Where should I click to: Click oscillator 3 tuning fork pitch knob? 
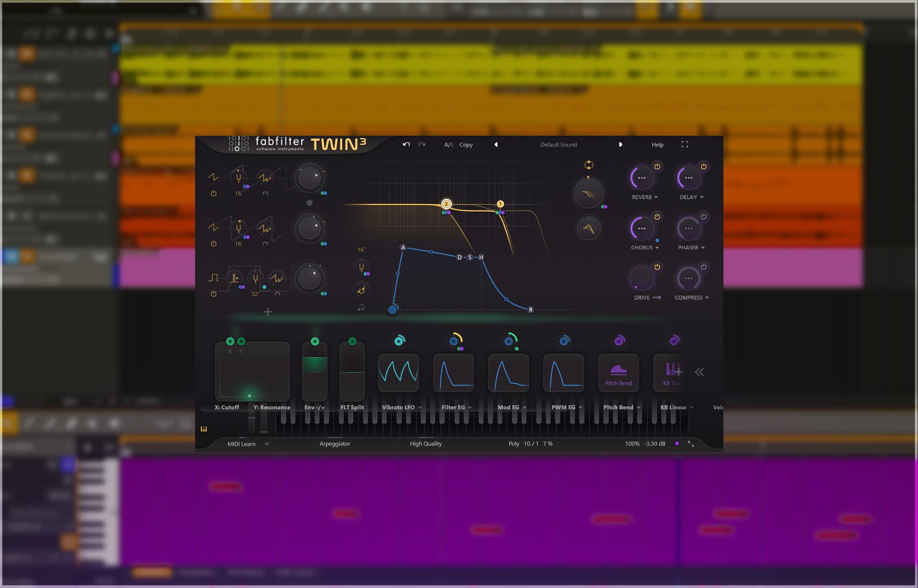pyautogui.click(x=255, y=278)
